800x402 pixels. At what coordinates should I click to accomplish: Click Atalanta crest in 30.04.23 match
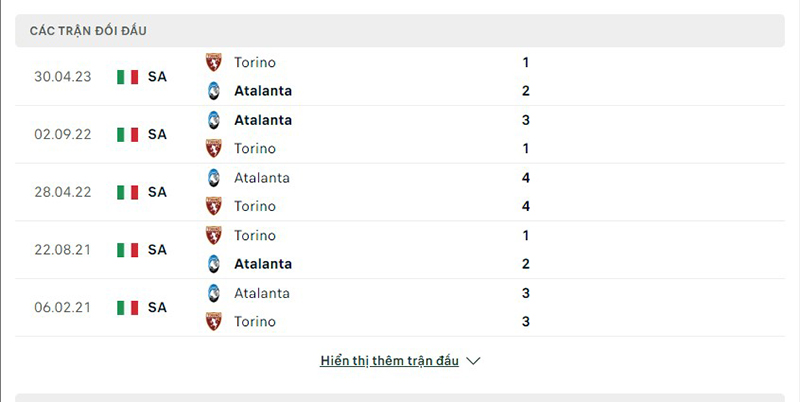[x=213, y=91]
